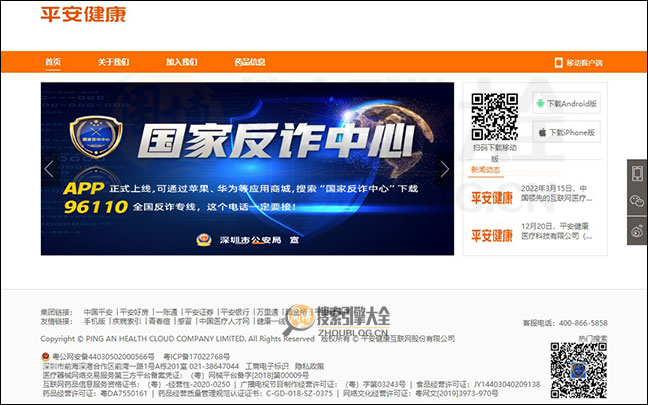648x405 pixels.
Task: Click the 热门搜索 link in footer
Action: click(x=593, y=338)
